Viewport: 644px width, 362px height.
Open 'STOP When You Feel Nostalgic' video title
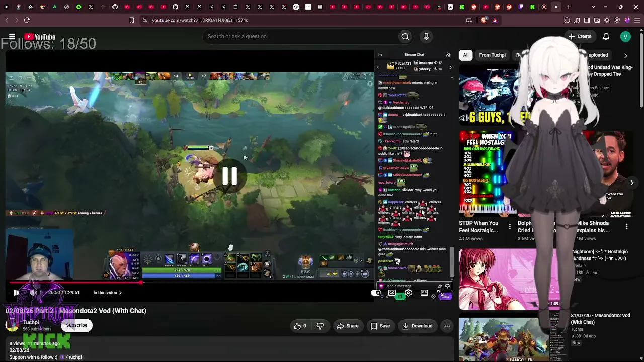pos(478,227)
